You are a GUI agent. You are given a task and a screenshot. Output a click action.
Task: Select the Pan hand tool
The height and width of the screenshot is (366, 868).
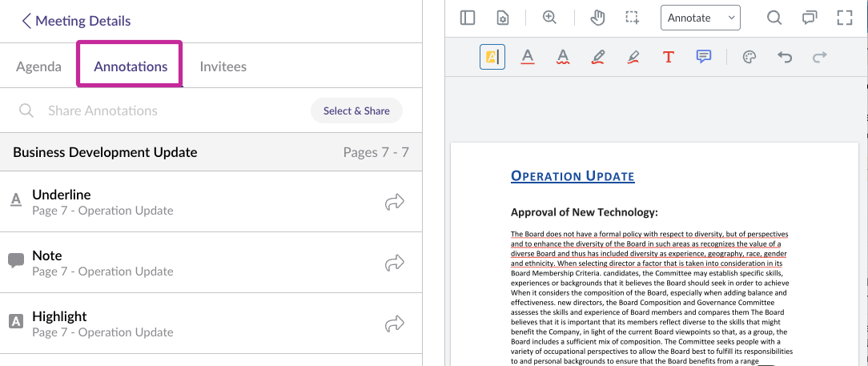[597, 18]
